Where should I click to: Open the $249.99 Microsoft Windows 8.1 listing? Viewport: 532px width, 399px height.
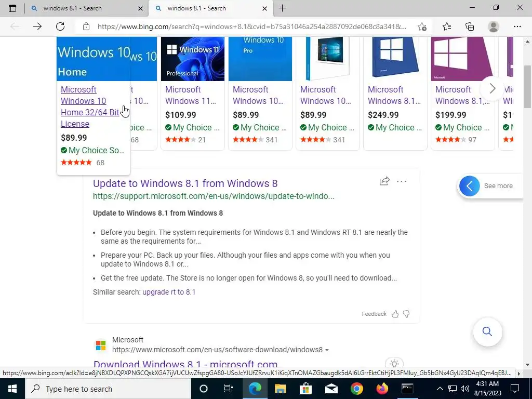coord(395,95)
